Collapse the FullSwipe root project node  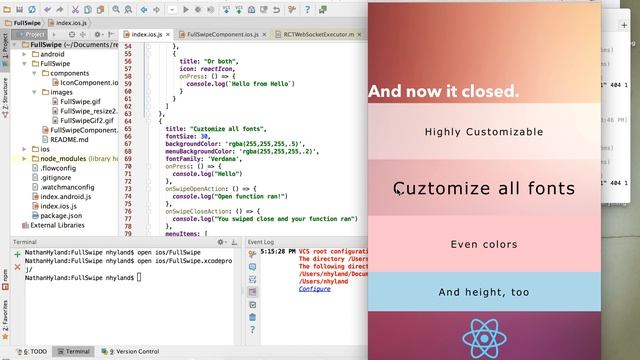click(15, 44)
